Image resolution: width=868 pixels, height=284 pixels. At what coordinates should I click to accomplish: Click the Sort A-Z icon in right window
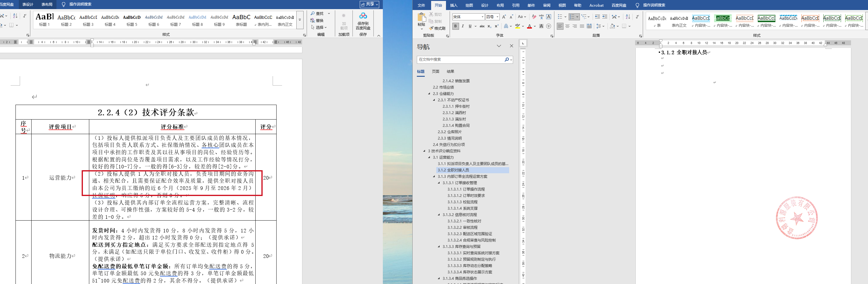tap(628, 17)
